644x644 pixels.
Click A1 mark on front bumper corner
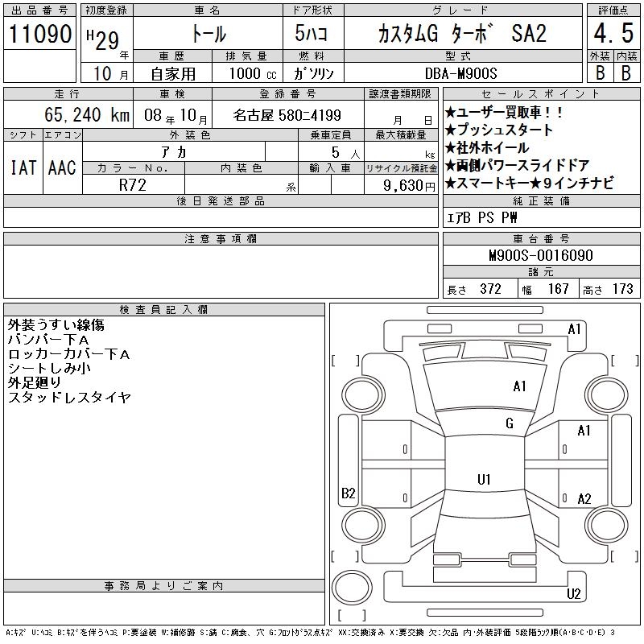(574, 329)
